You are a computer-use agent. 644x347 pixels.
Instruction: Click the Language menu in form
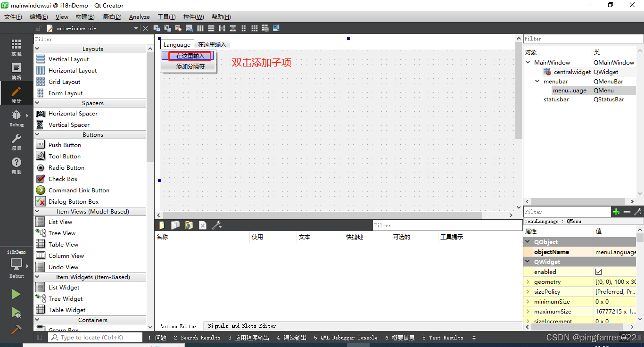(x=177, y=45)
